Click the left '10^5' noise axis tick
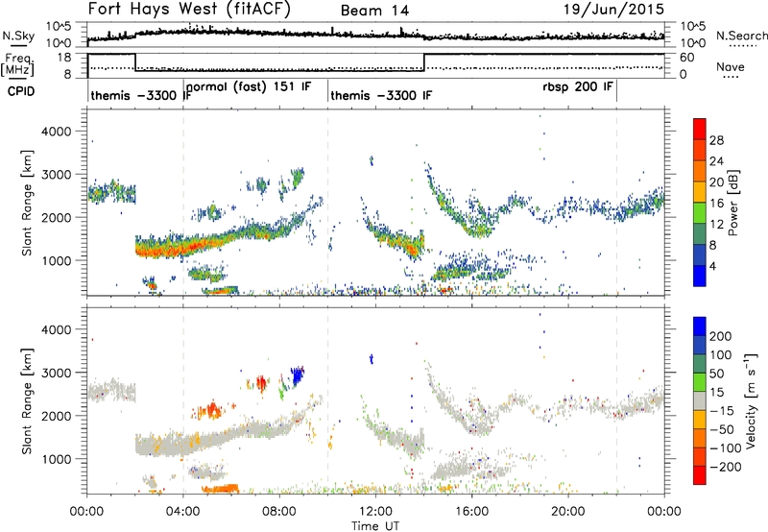 [59, 27]
